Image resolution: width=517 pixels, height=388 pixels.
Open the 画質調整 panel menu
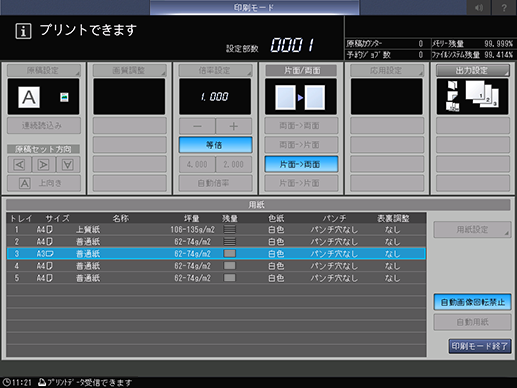[129, 70]
